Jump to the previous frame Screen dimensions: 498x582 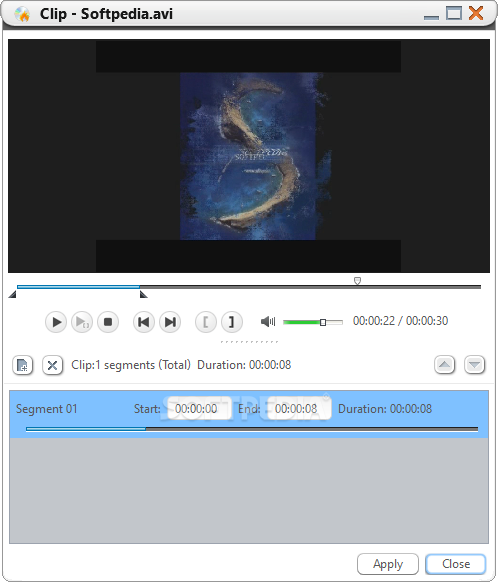(x=144, y=322)
